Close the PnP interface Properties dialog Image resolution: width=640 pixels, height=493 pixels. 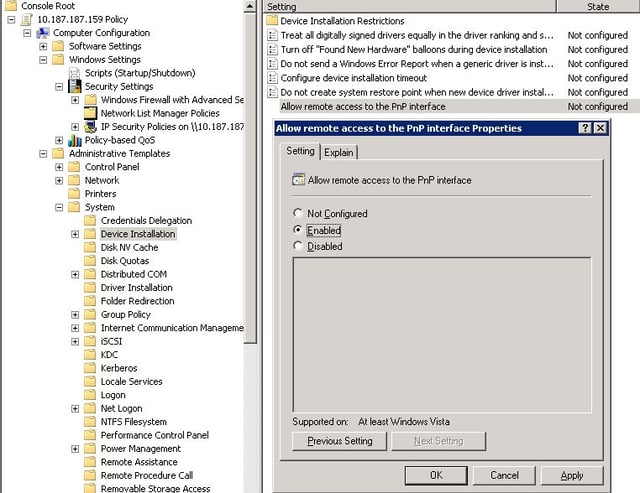(600, 128)
